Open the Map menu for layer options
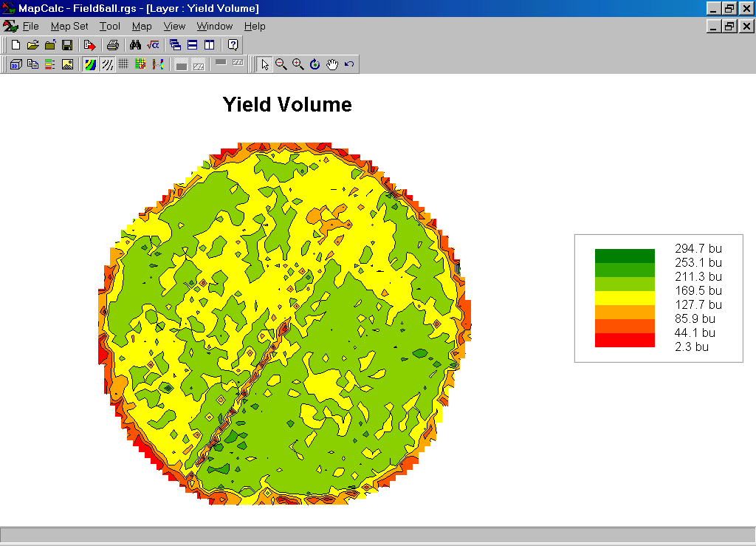The image size is (756, 546). pos(141,26)
